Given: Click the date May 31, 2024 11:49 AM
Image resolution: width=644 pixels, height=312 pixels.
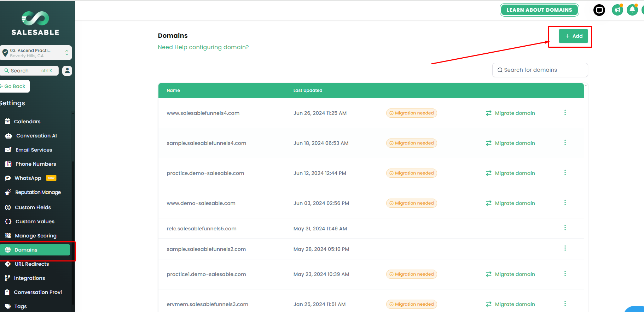Looking at the screenshot, I should (x=320, y=229).
